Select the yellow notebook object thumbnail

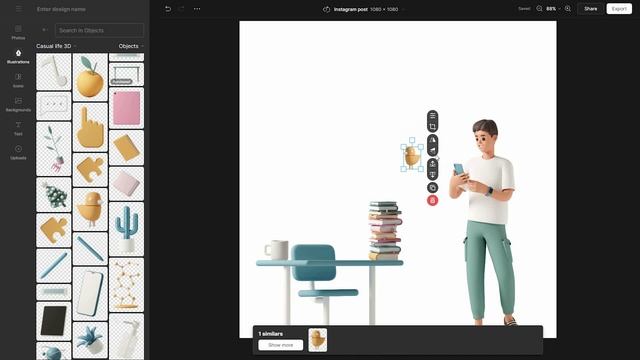point(127,147)
